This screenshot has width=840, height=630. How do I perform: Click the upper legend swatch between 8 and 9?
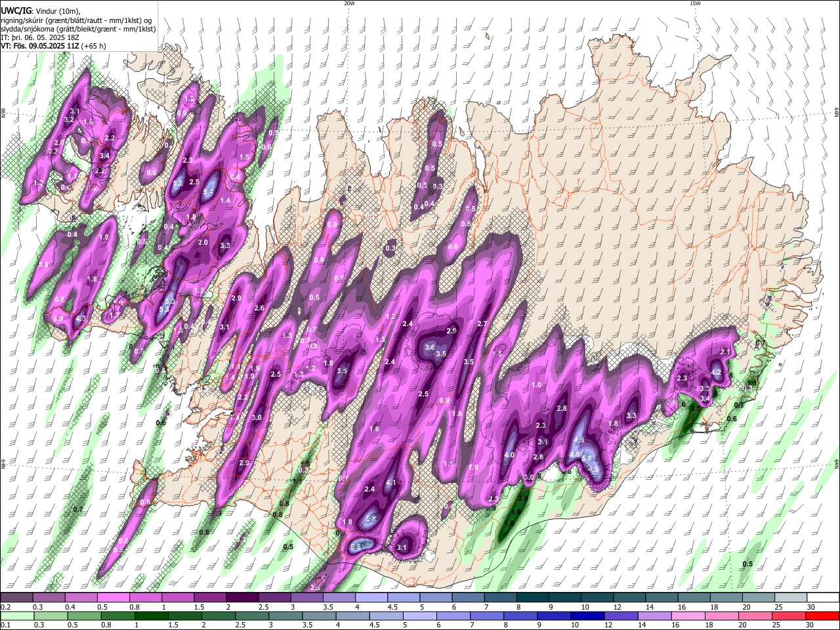533,597
